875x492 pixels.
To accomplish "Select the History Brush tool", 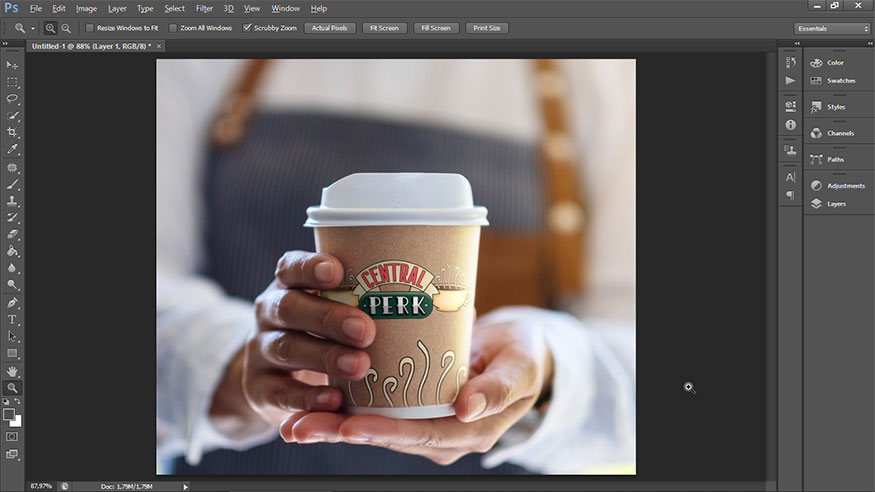I will coord(12,218).
